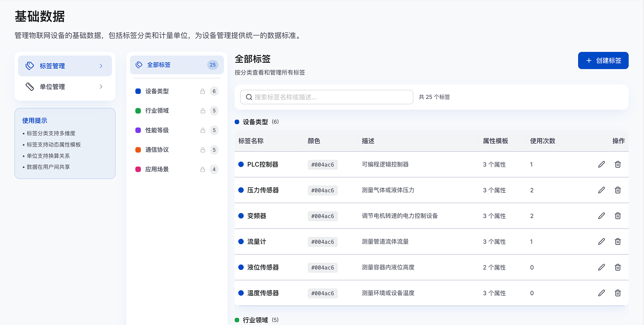Select 全部标签 in the category list

[x=177, y=65]
